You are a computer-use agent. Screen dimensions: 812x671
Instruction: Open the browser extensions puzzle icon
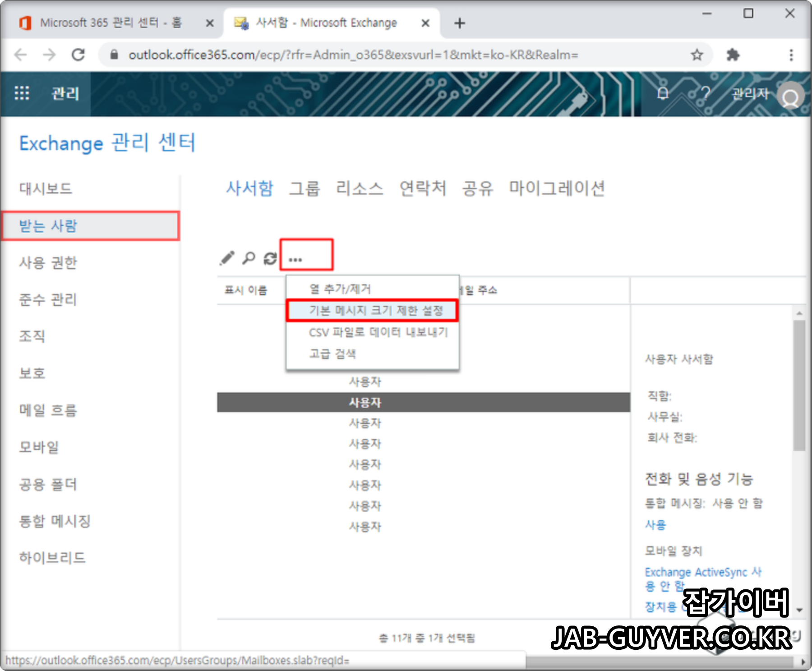point(733,55)
